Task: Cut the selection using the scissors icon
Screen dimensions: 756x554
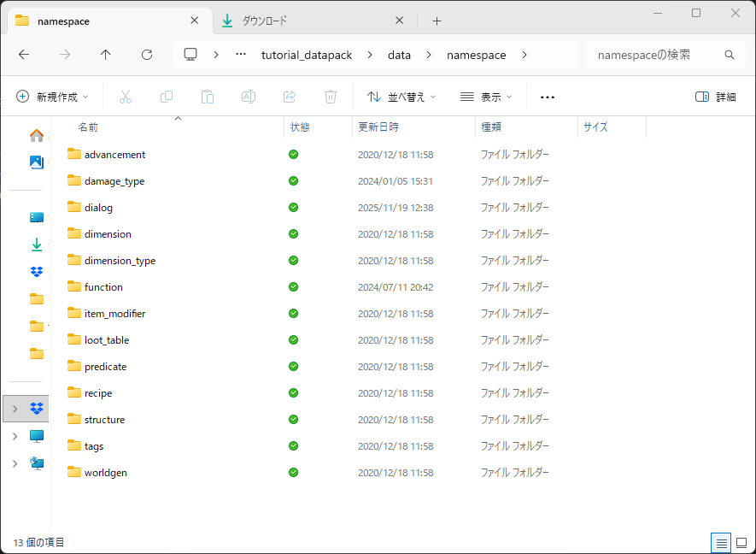Action: [126, 97]
